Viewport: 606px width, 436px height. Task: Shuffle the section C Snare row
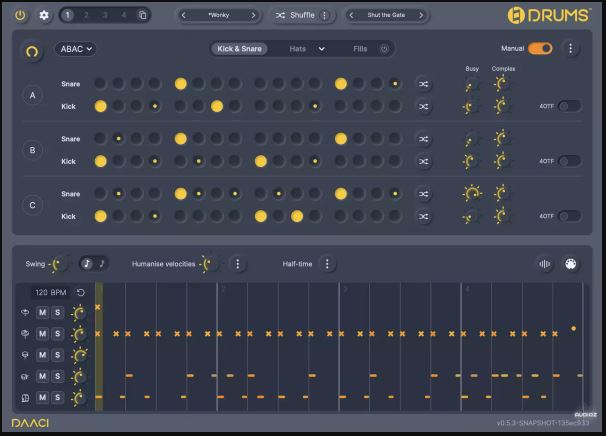pos(423,194)
